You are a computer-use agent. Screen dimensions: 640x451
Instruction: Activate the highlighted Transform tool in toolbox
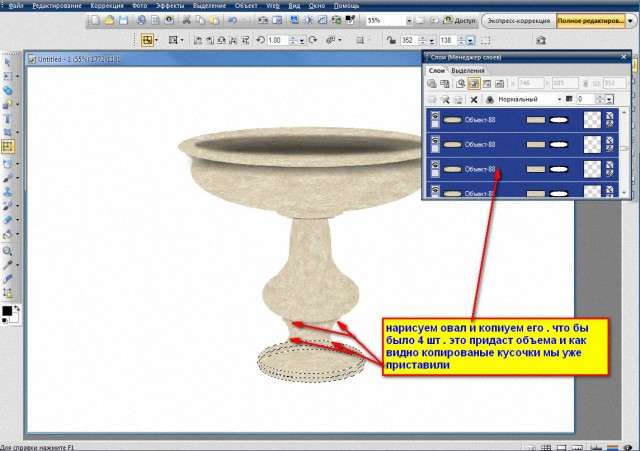pyautogui.click(x=8, y=146)
